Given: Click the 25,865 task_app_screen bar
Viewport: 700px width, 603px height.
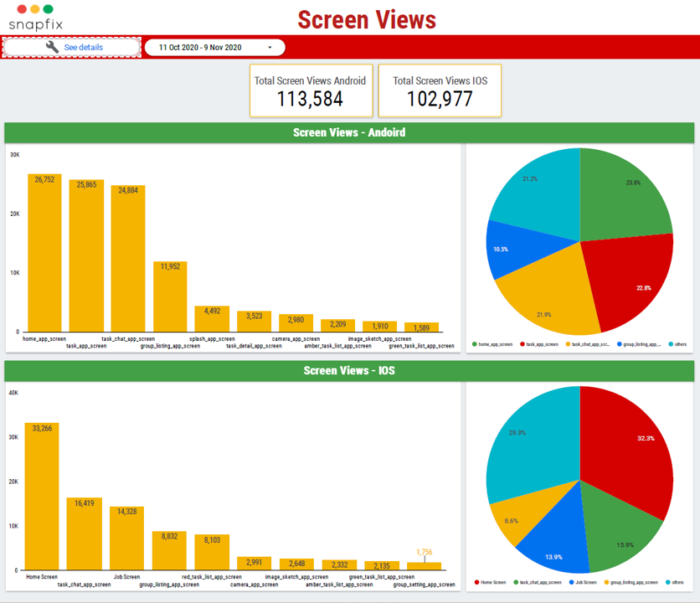Looking at the screenshot, I should coord(86,255).
